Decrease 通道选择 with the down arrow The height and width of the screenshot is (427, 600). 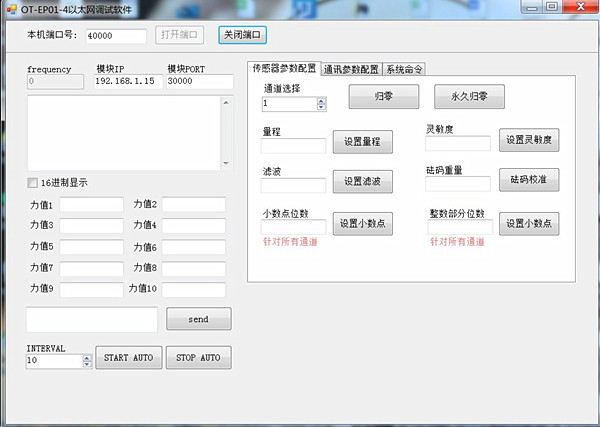(321, 107)
